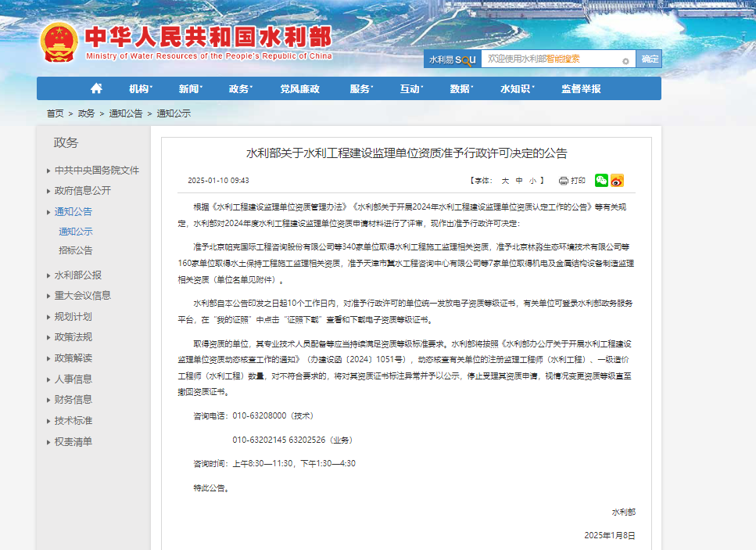The height and width of the screenshot is (550, 756).
Task: Click the 咨询时间 hours line
Action: point(274,464)
